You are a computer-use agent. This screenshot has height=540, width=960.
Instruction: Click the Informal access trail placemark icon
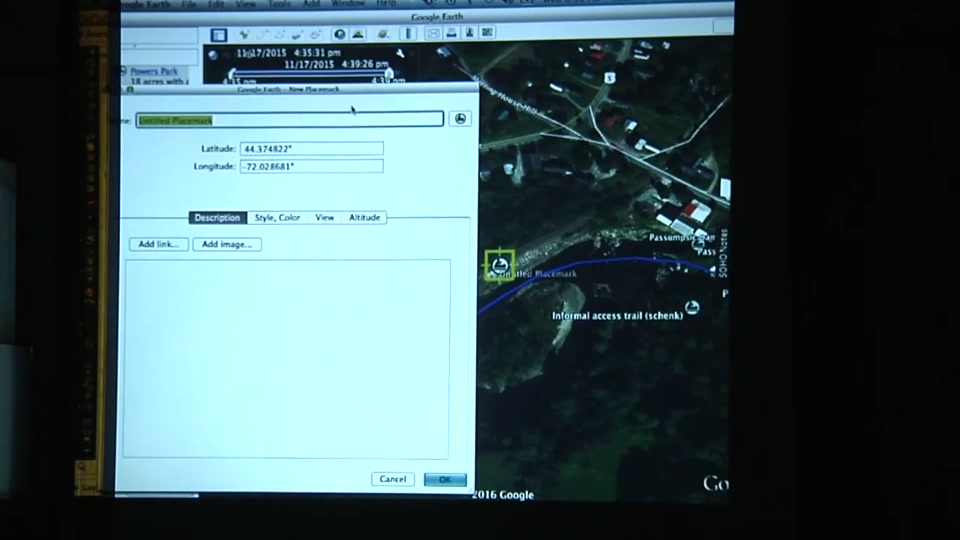692,307
